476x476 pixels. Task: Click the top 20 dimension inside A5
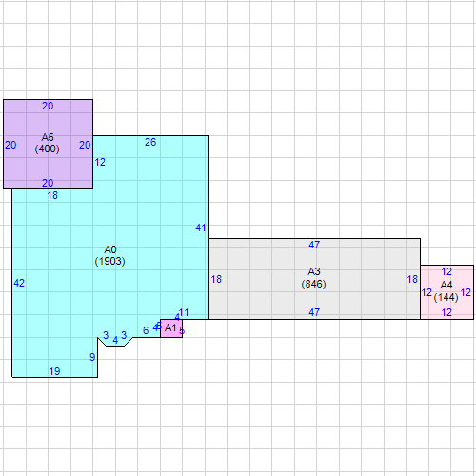coord(48,106)
